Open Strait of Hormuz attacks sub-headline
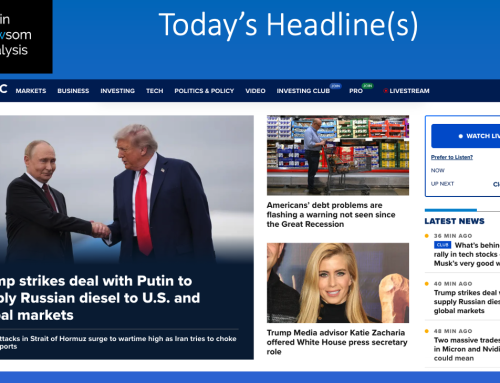This screenshot has height=383, width=500. pyautogui.click(x=118, y=342)
